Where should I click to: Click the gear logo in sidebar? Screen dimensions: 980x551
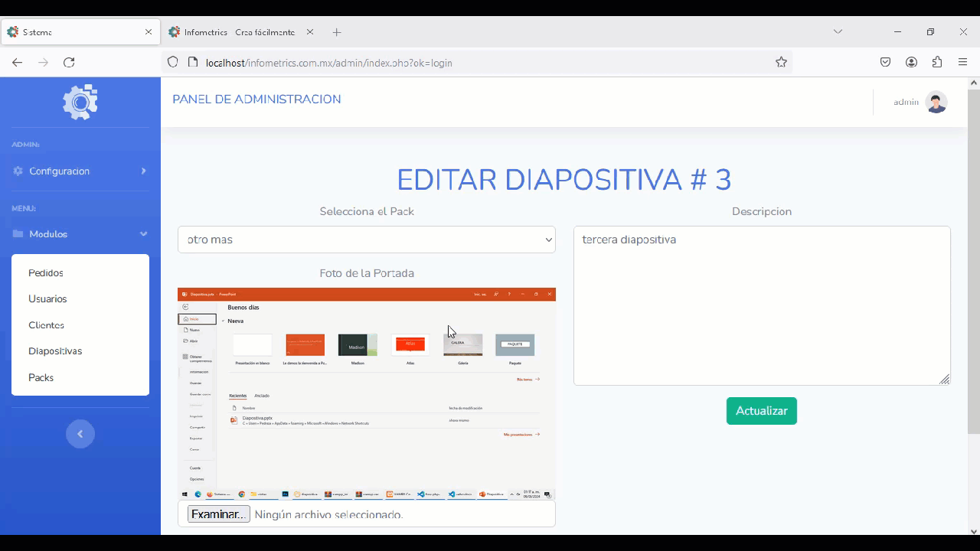(x=80, y=102)
